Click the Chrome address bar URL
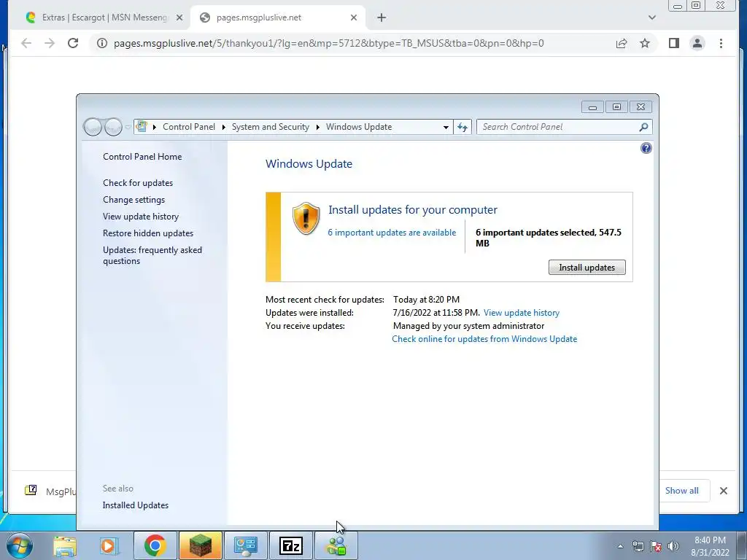Image resolution: width=747 pixels, height=560 pixels. [329, 43]
